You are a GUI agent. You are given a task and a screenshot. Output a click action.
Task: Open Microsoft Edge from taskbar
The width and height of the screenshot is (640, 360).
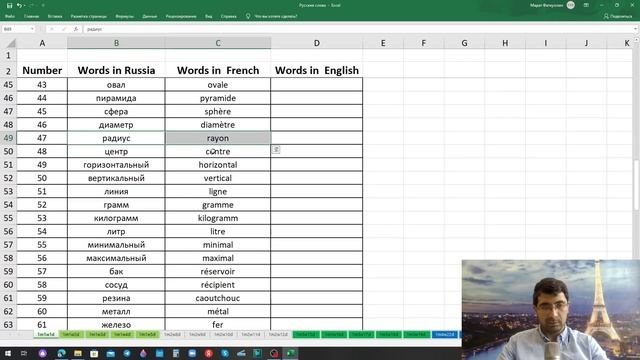61,353
